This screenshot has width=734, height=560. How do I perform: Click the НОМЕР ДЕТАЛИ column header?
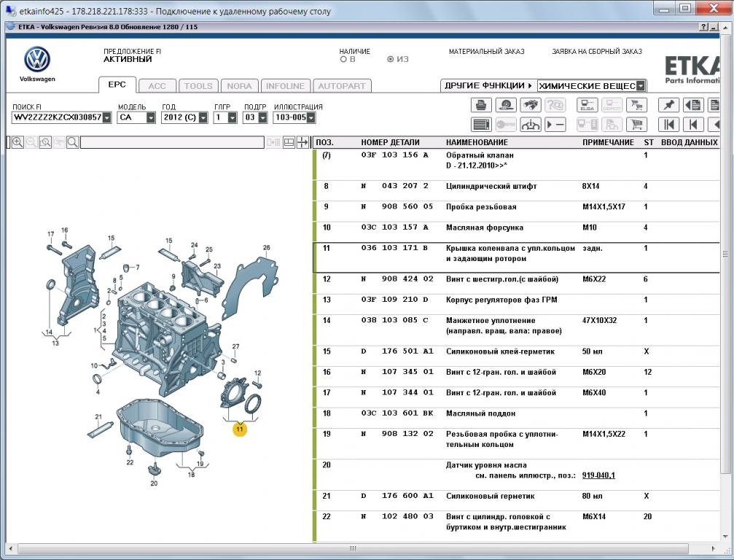(x=390, y=142)
